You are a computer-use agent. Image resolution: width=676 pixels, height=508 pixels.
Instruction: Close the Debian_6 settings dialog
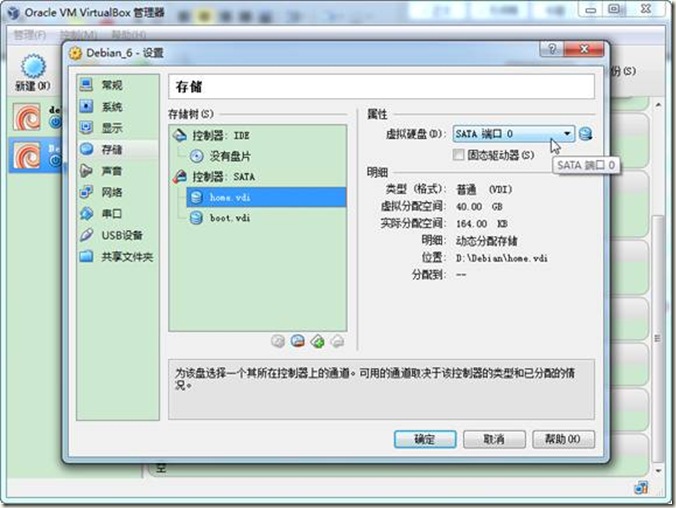(x=583, y=49)
